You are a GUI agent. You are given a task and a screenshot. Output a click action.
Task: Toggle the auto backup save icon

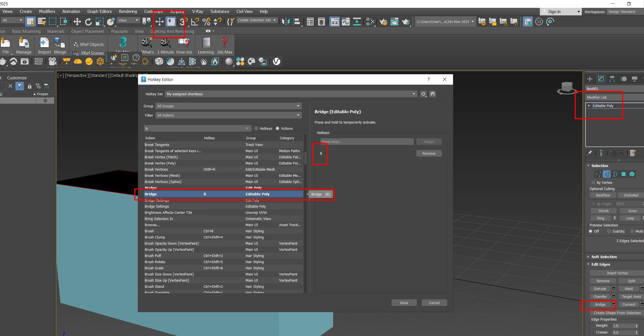pos(528,22)
